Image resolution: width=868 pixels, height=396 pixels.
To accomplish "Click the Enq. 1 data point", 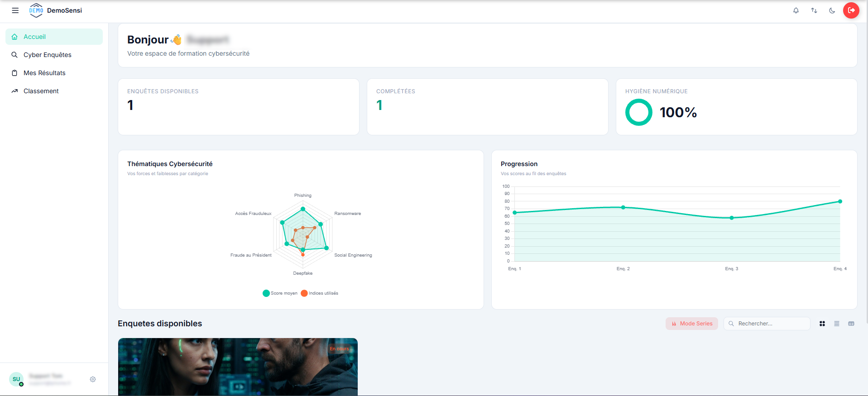I will coord(515,213).
